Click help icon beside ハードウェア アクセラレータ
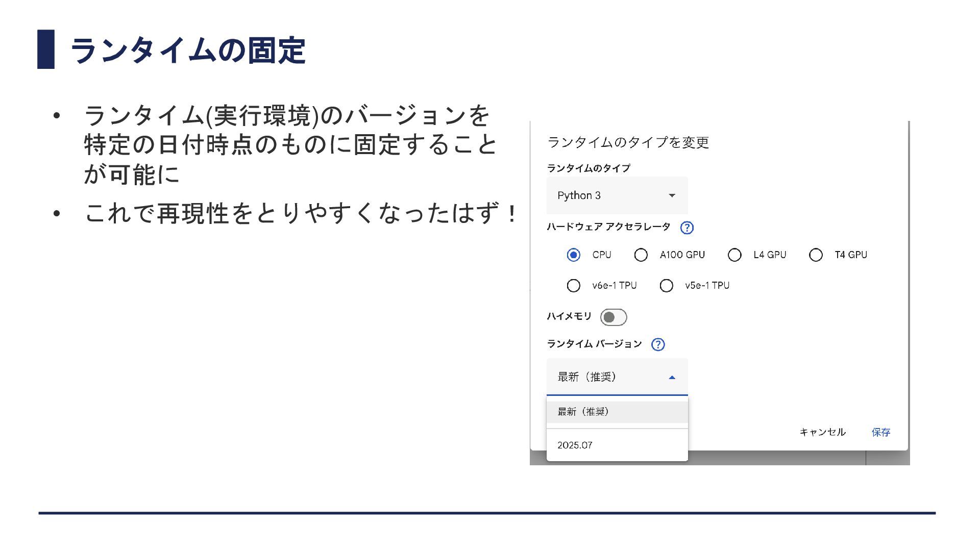The image size is (980, 551). pos(687,228)
